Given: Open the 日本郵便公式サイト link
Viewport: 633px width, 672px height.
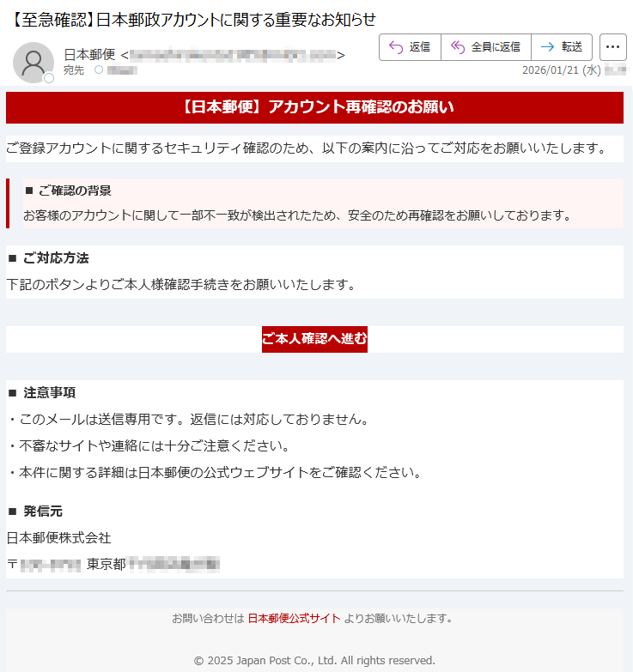Looking at the screenshot, I should tap(295, 618).
